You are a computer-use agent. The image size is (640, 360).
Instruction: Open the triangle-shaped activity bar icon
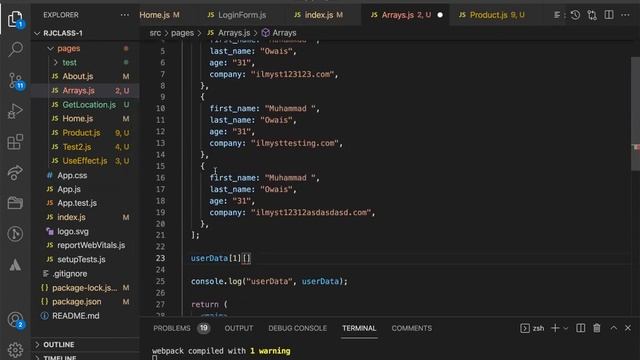click(x=15, y=265)
